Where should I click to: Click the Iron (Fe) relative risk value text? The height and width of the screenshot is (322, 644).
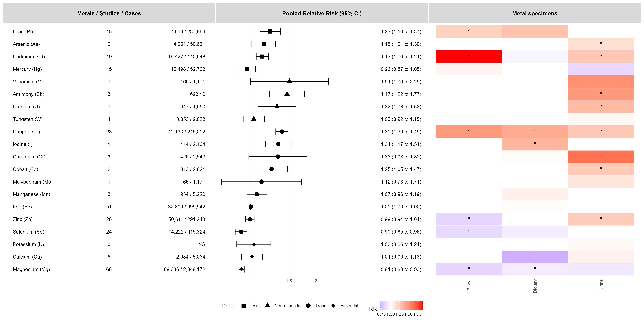pos(401,207)
